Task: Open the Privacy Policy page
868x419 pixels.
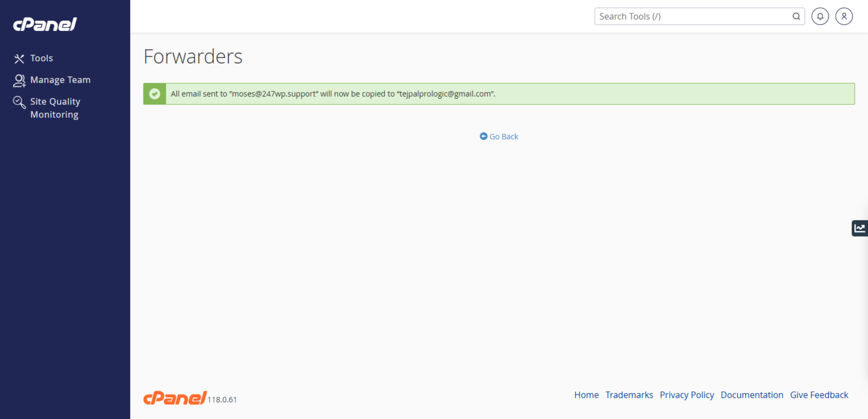Action: click(x=687, y=395)
